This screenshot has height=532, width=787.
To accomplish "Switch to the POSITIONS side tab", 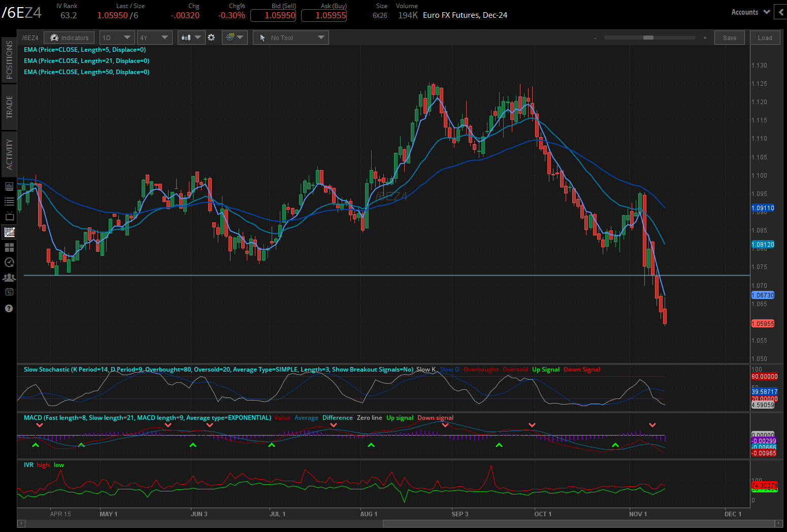I will point(9,59).
